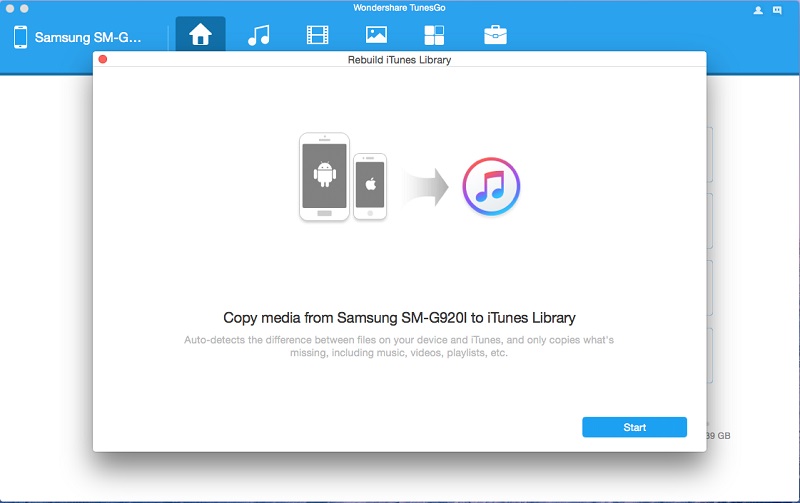Viewport: 800px width, 503px height.
Task: Click the gray transfer arrow graphic
Action: (424, 187)
